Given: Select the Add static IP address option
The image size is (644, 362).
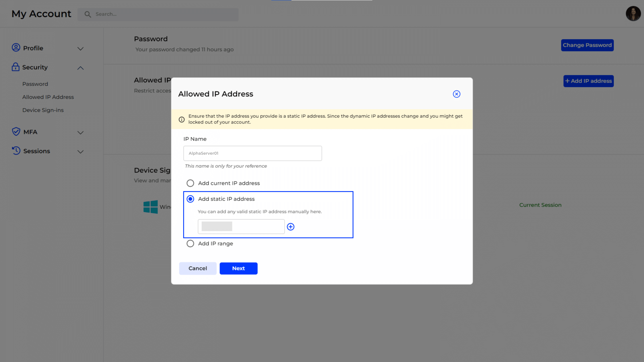Looking at the screenshot, I should [x=190, y=199].
